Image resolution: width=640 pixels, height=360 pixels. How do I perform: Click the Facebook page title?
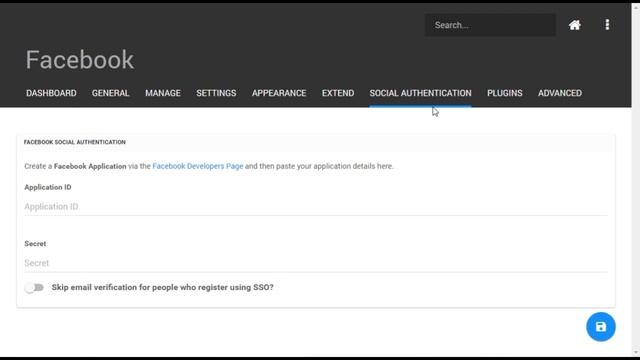point(80,60)
